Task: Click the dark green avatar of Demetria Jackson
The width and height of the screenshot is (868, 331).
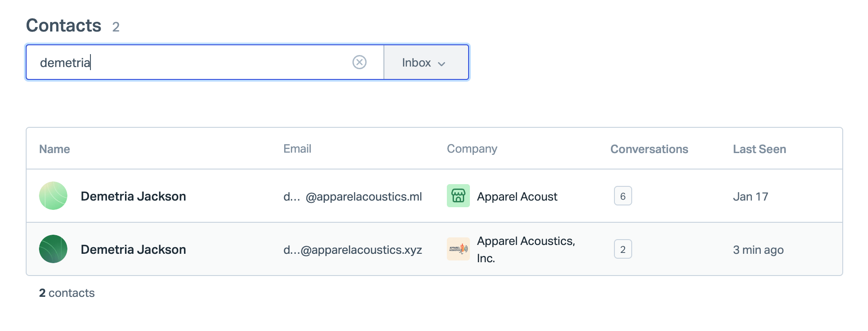Action: tap(53, 249)
